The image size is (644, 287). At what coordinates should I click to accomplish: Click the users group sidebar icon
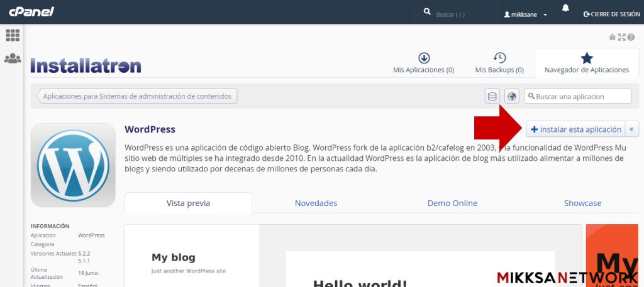(12, 58)
